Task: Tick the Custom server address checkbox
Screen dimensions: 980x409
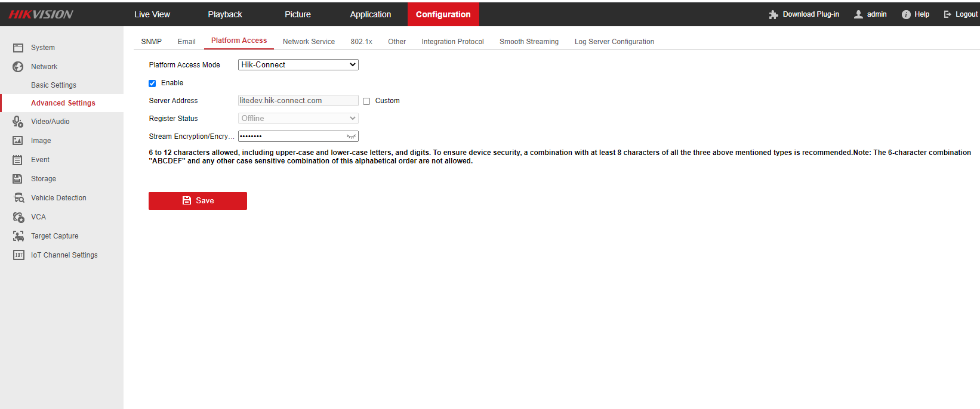Action: point(366,101)
